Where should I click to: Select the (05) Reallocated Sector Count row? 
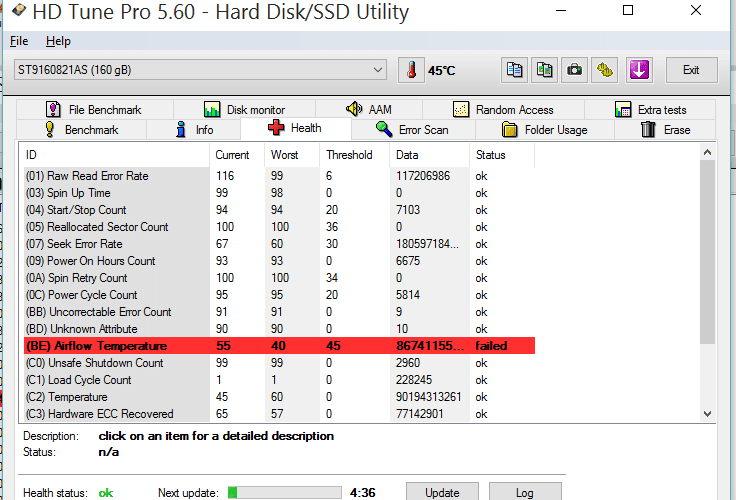point(279,227)
